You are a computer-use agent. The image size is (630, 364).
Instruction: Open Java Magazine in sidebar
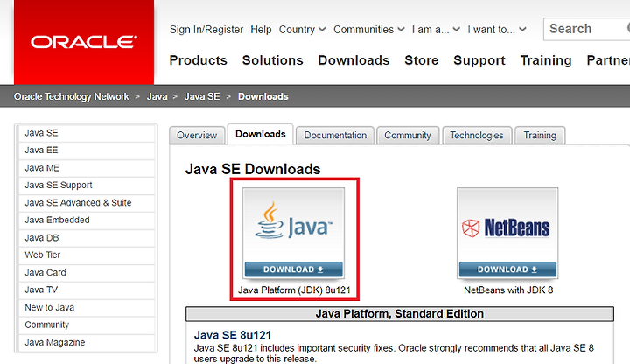[x=87, y=343]
